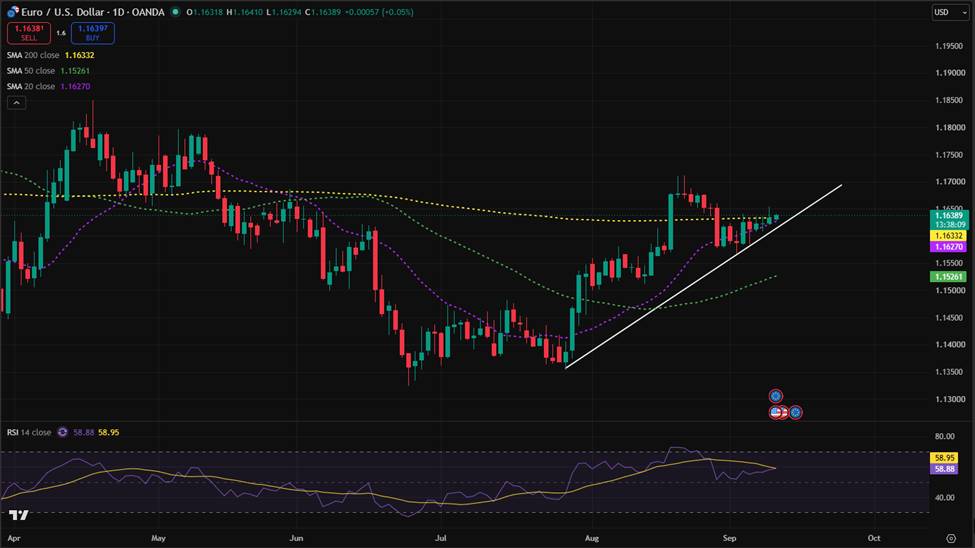Click the spread value 1.6
This screenshot has height=548, width=975.
coord(61,33)
